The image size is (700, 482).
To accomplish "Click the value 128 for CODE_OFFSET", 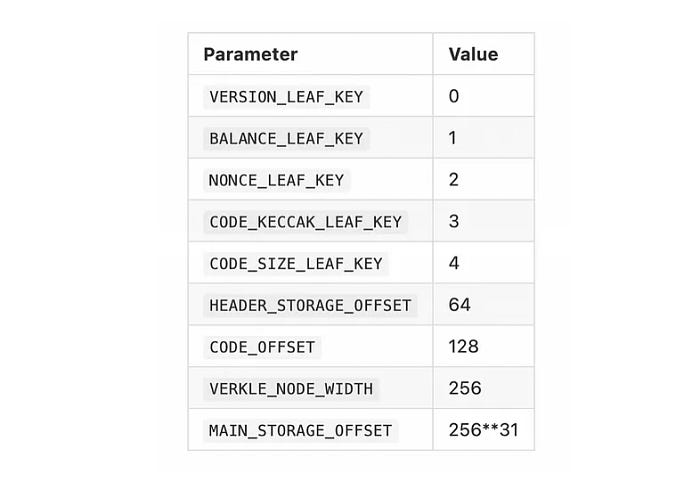I will pyautogui.click(x=463, y=346).
